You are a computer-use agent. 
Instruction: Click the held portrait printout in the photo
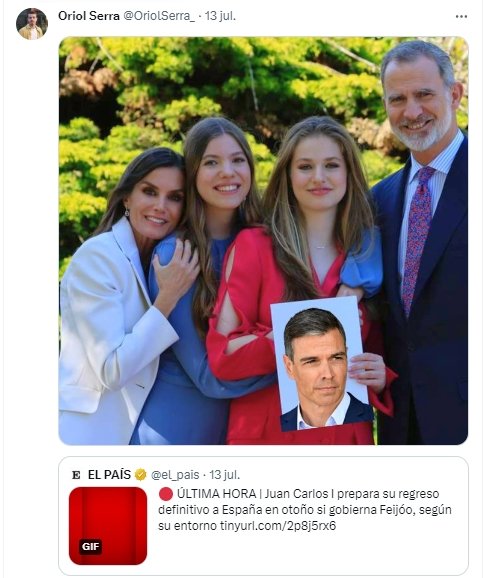coord(321,364)
